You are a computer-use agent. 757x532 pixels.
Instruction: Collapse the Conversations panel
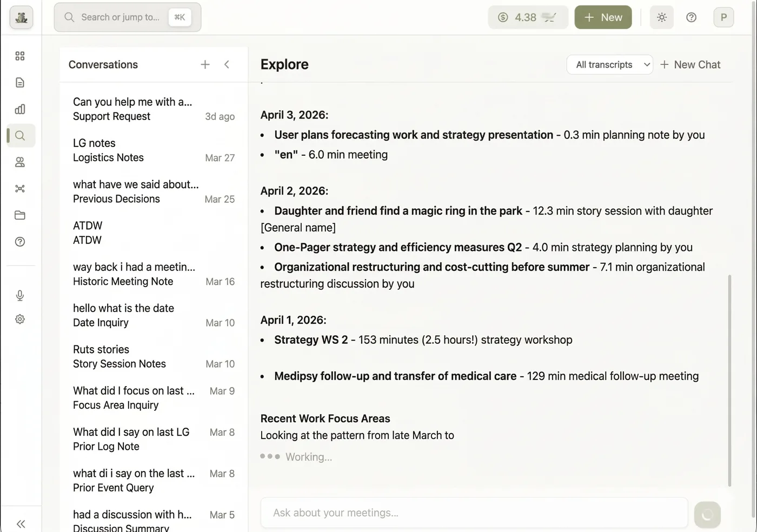tap(227, 64)
